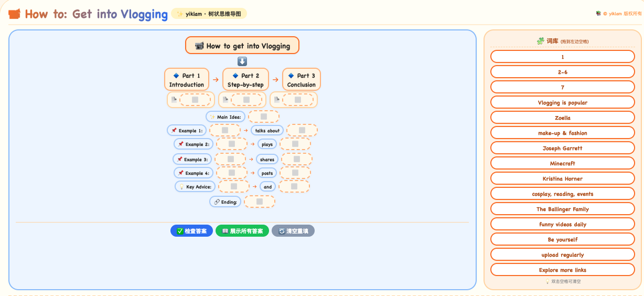Click the blank slot next to Ending
Screen dimensions: 644x296
coord(260,202)
